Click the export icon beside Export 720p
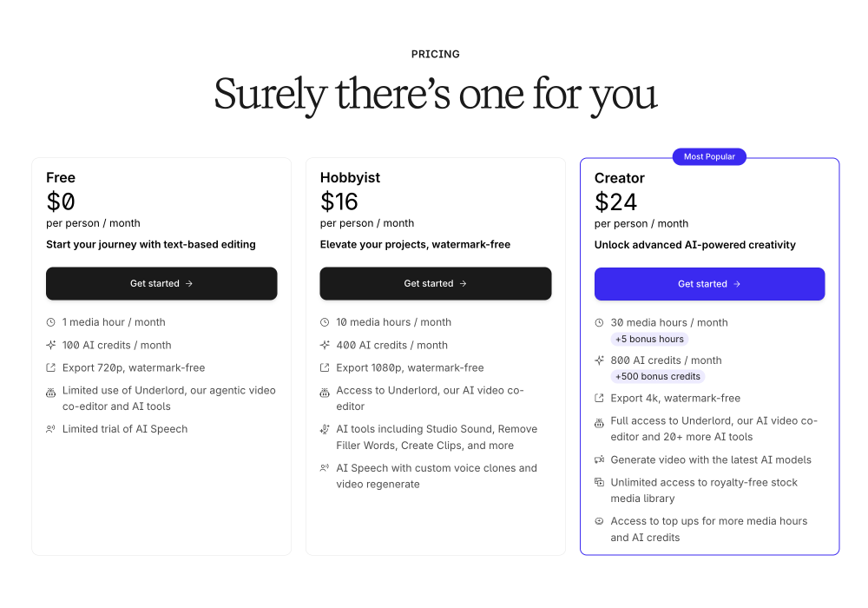 point(50,367)
